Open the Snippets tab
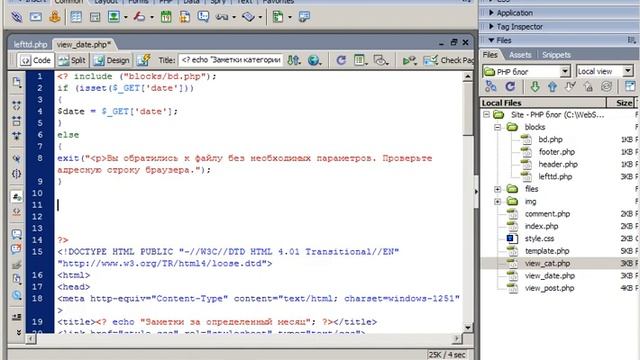 coord(556,55)
